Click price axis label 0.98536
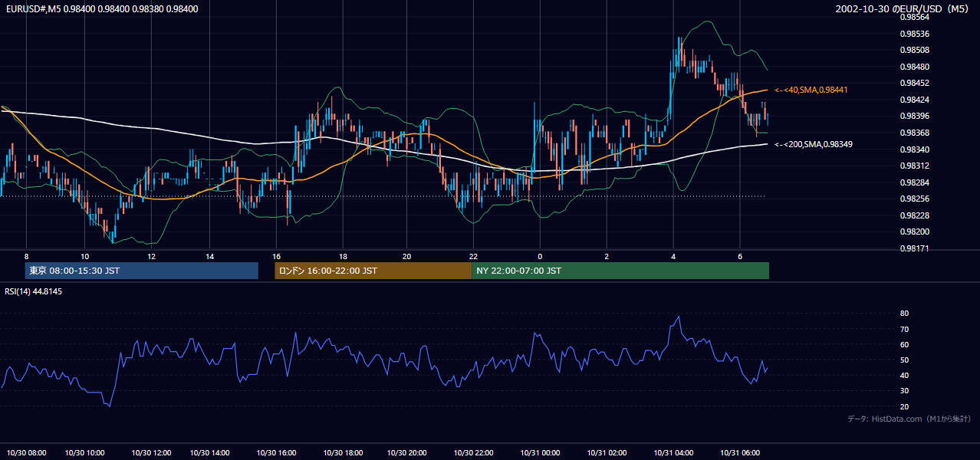The image size is (980, 460). click(914, 34)
